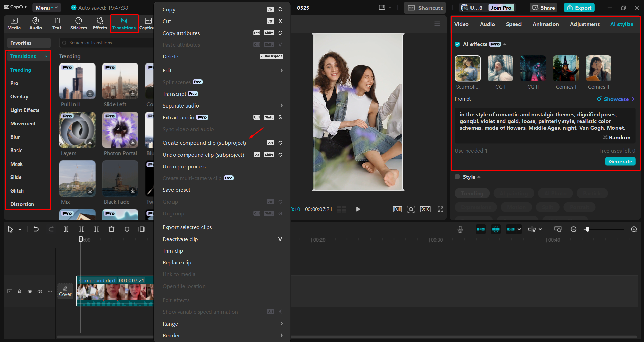This screenshot has width=644, height=342.
Task: Collapse the AI effects section chevron
Action: [x=504, y=44]
